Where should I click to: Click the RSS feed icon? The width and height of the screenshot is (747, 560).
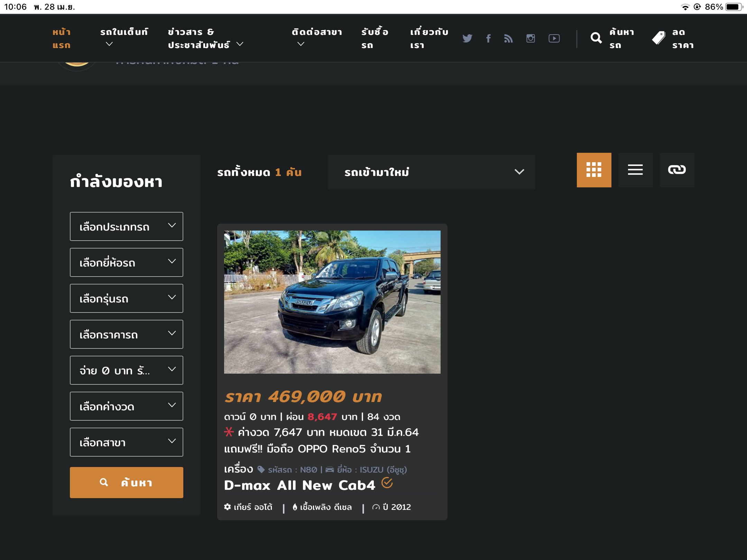coord(508,38)
